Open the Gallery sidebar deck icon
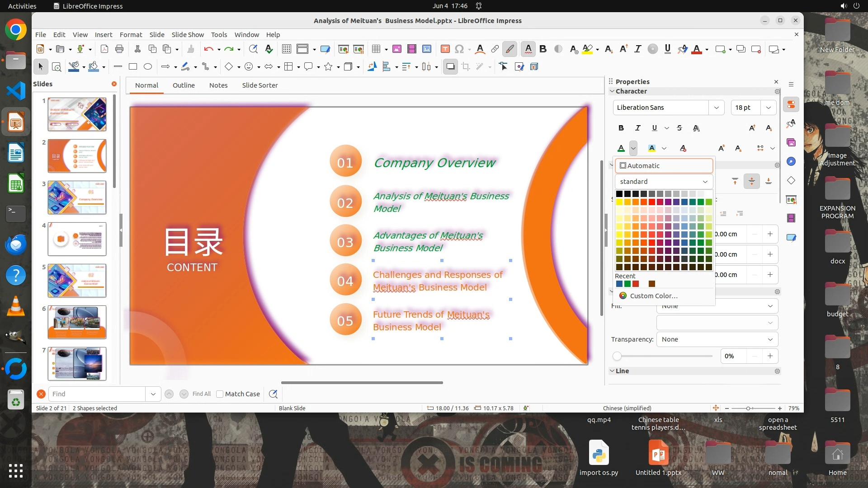The height and width of the screenshot is (488, 868). point(791,143)
